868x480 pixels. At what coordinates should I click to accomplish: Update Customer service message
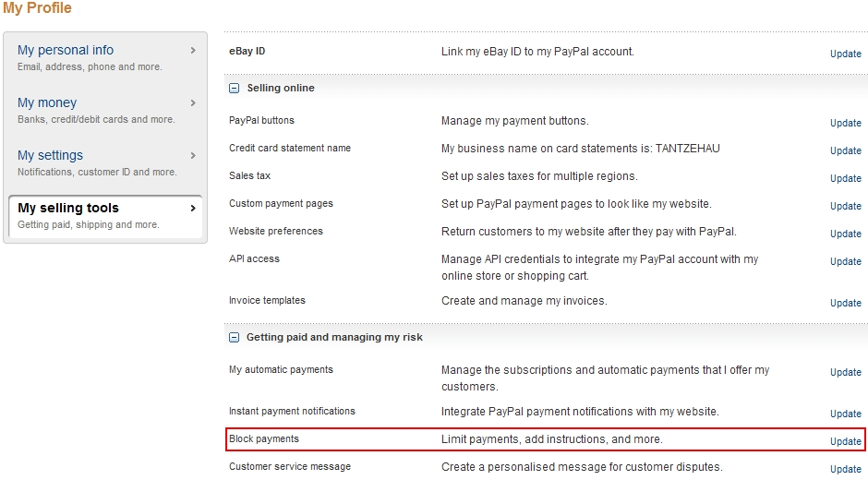[845, 469]
